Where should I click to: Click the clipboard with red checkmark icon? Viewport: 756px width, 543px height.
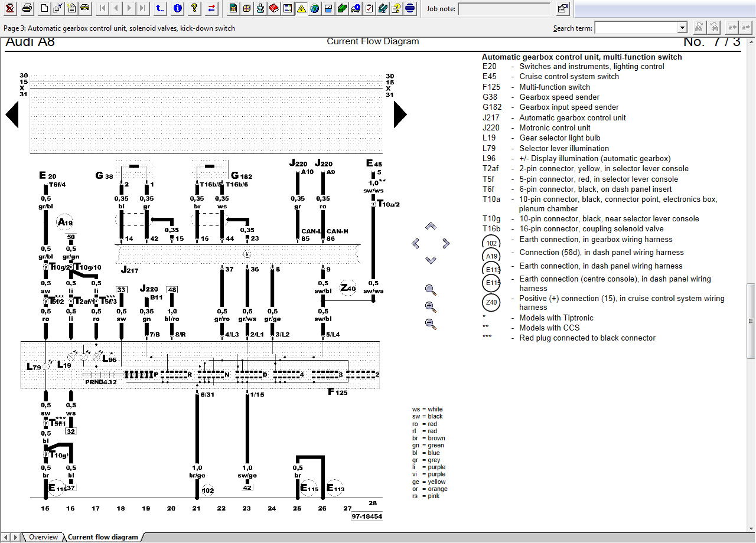(369, 8)
